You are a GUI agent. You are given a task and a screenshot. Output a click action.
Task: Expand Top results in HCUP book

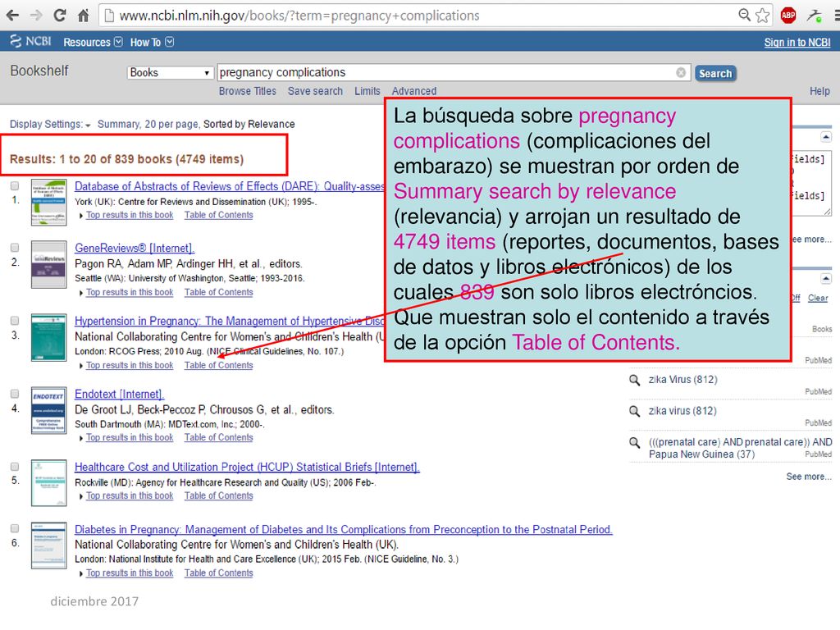click(x=126, y=496)
